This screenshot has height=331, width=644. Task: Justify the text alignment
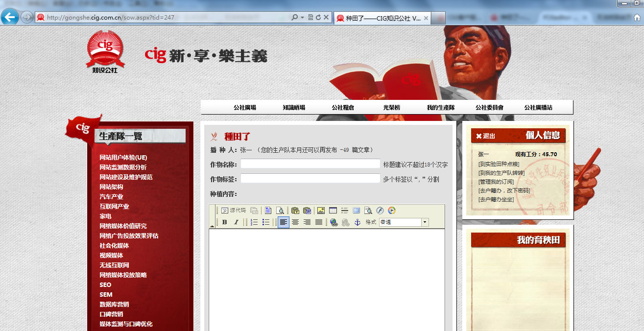pos(319,222)
